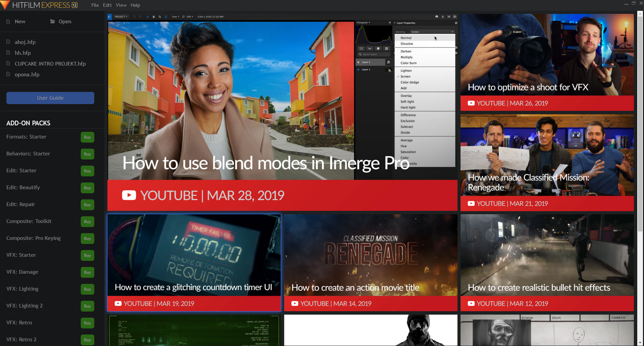
Task: Open the View menu
Action: coord(121,5)
